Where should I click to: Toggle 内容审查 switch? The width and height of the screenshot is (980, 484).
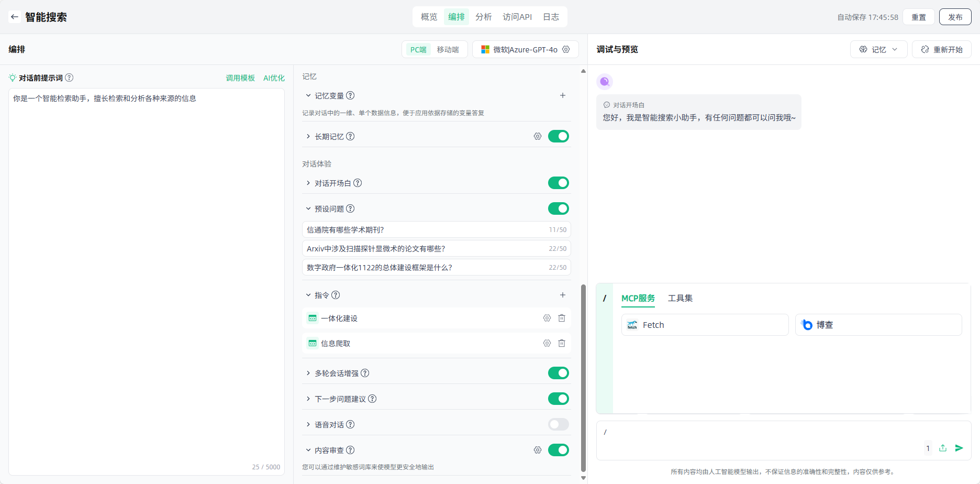(559, 450)
